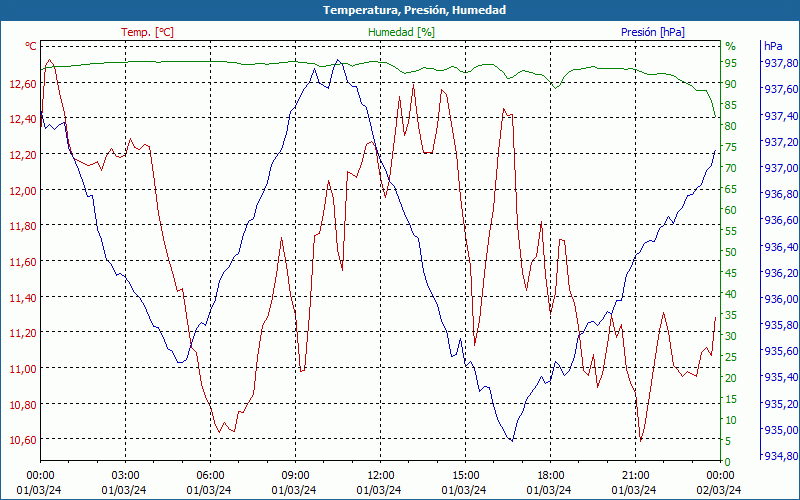This screenshot has height=500, width=800.
Task: Click humidity axis value '35'
Action: coord(731,315)
